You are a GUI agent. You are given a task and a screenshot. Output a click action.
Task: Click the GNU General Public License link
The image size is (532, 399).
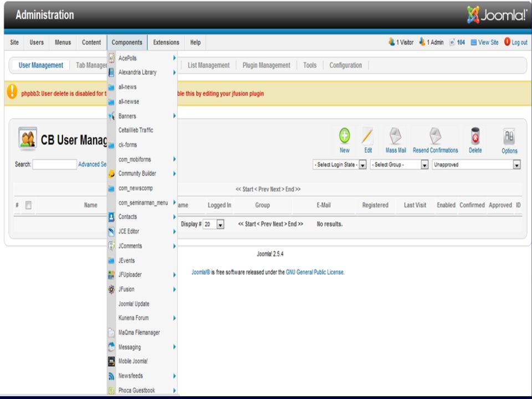point(315,272)
